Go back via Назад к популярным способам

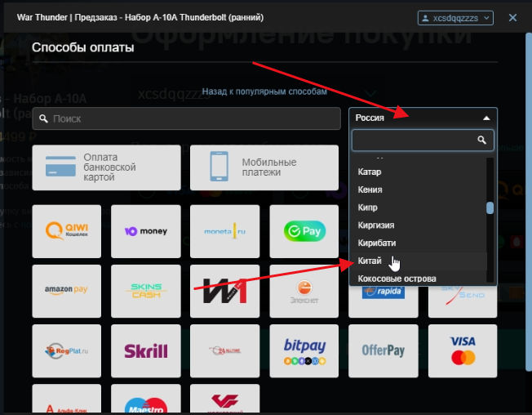pyautogui.click(x=264, y=91)
